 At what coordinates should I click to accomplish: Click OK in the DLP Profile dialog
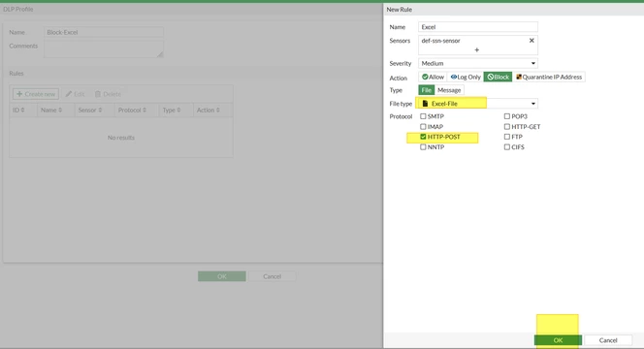222,276
